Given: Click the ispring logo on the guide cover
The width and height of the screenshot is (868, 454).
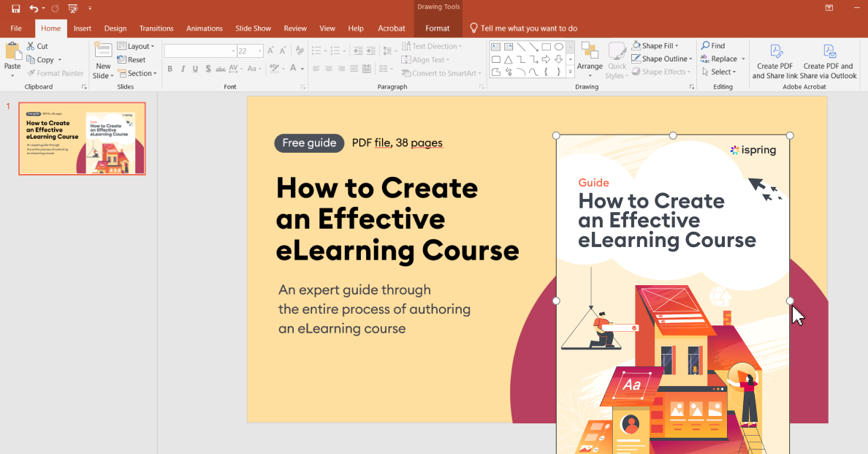Looking at the screenshot, I should pos(753,150).
